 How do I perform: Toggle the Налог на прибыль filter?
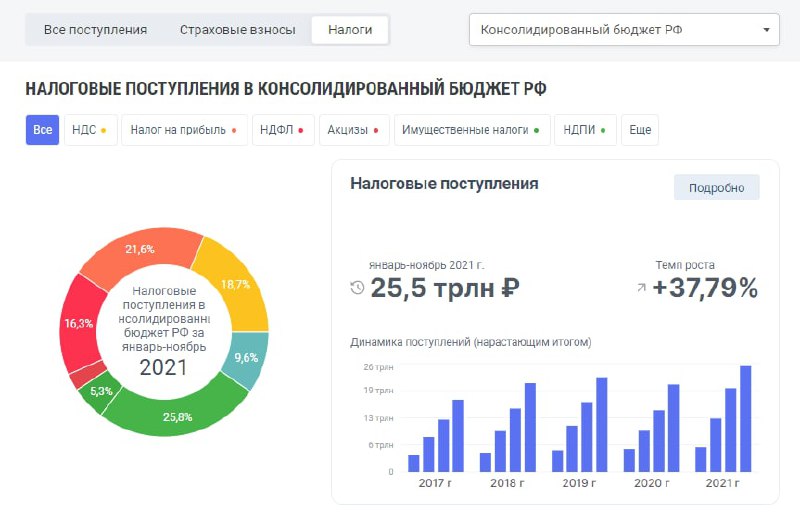click(x=183, y=130)
